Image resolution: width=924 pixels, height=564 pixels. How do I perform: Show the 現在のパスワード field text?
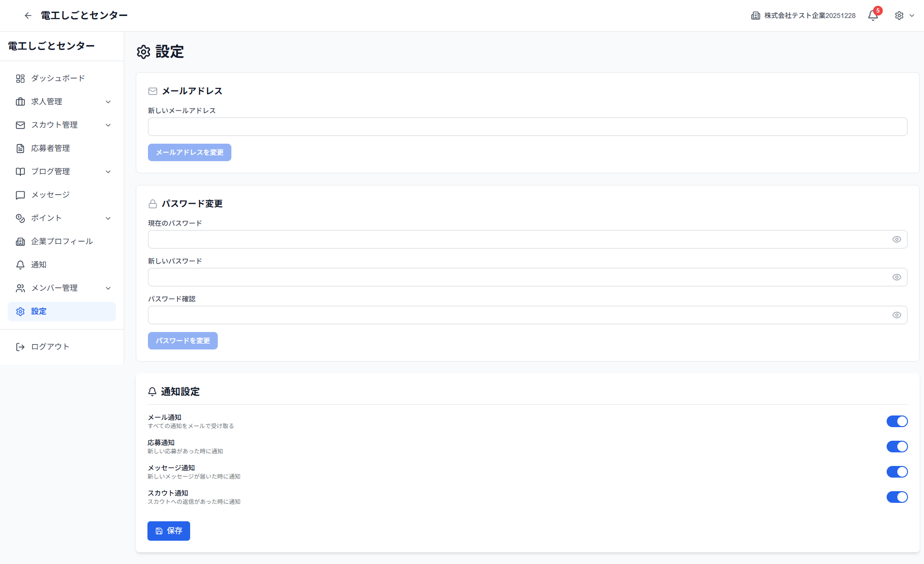(x=897, y=239)
